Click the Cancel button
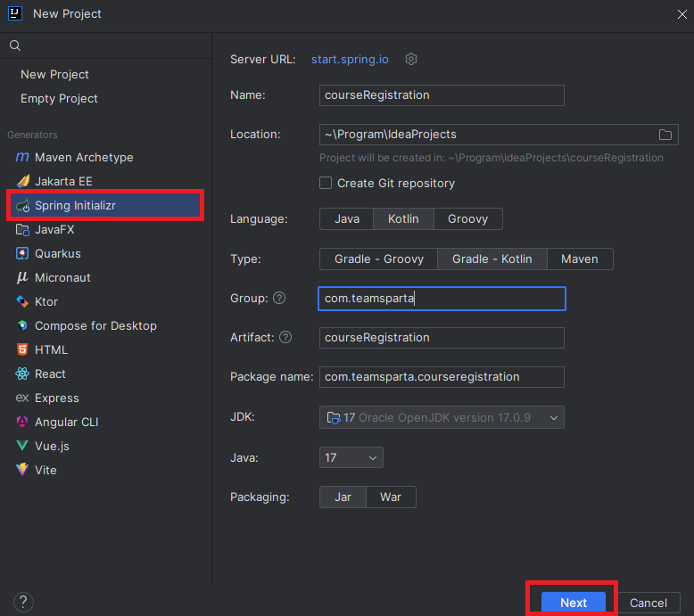 [x=648, y=603]
